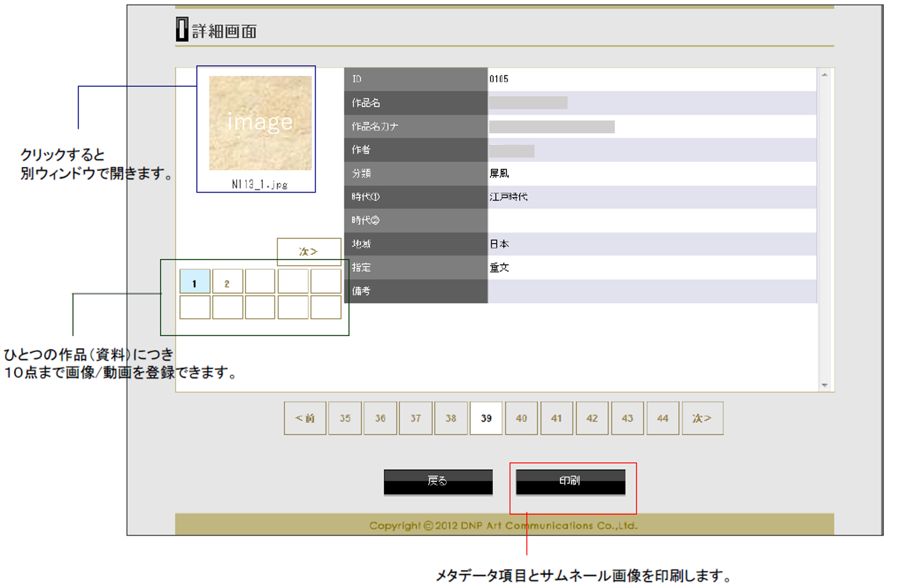Go to page 35

(345, 418)
